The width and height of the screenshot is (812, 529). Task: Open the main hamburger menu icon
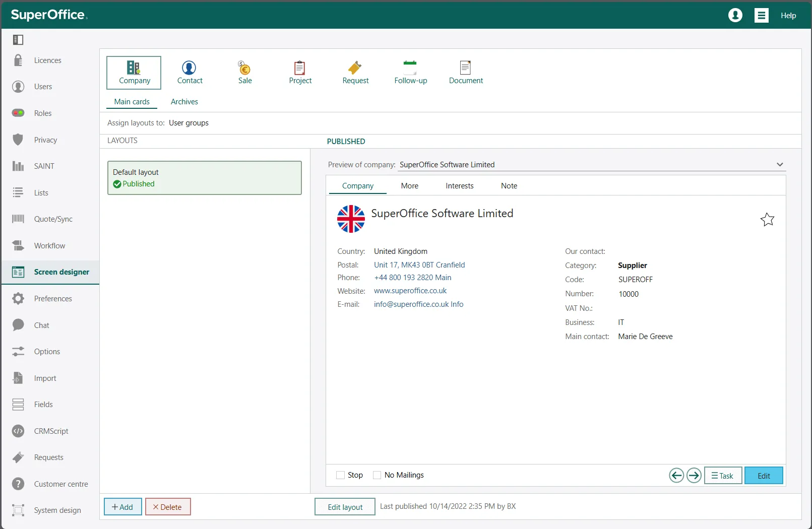point(761,16)
